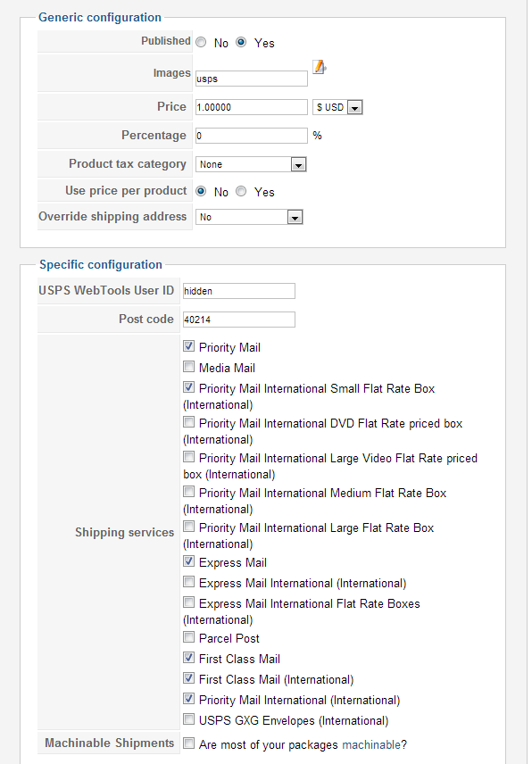The width and height of the screenshot is (532, 764).
Task: Focus the USPS WebTools User ID field
Action: (x=238, y=291)
